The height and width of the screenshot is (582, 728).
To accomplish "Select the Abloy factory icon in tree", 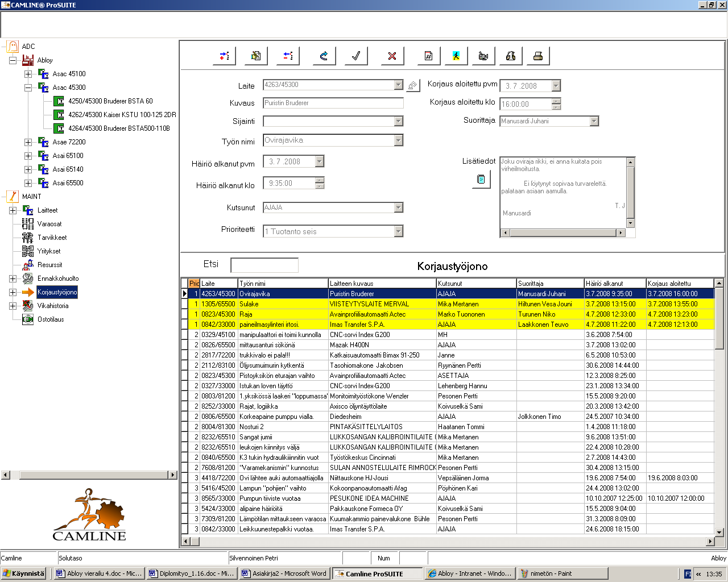I will point(28,60).
